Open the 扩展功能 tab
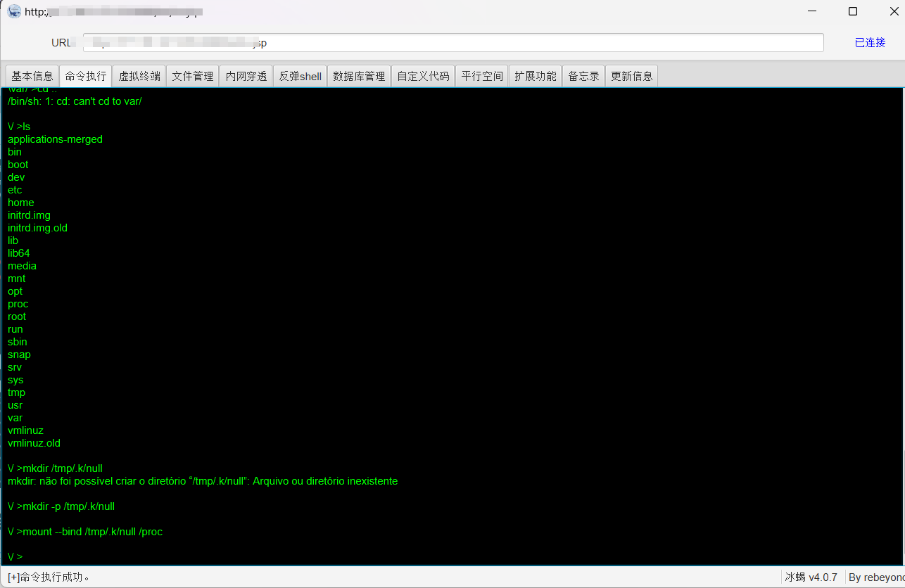 [536, 76]
